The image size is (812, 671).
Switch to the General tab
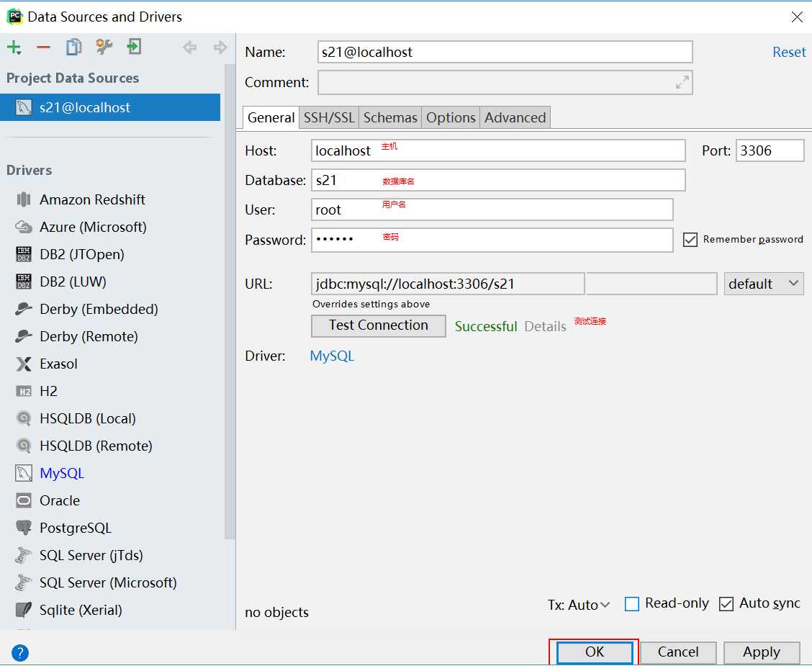point(271,117)
